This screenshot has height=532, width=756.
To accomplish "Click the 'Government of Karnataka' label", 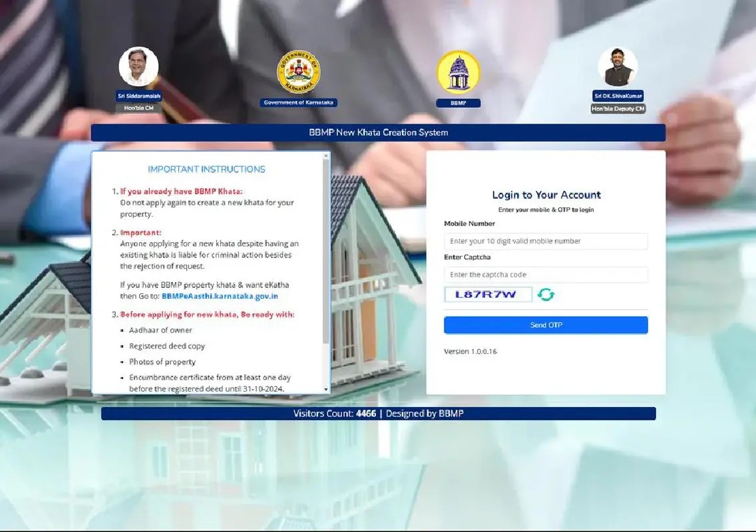I will click(x=298, y=102).
